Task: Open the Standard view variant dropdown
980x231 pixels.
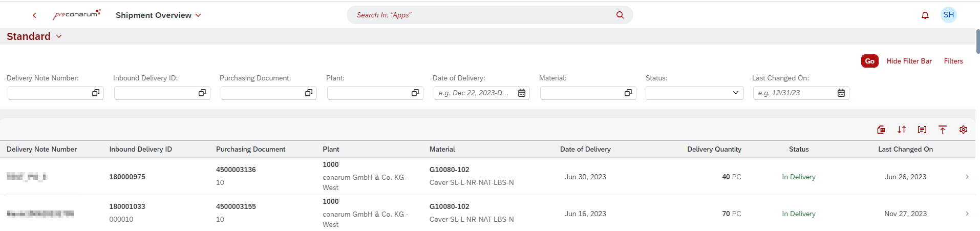Action: pyautogui.click(x=59, y=36)
